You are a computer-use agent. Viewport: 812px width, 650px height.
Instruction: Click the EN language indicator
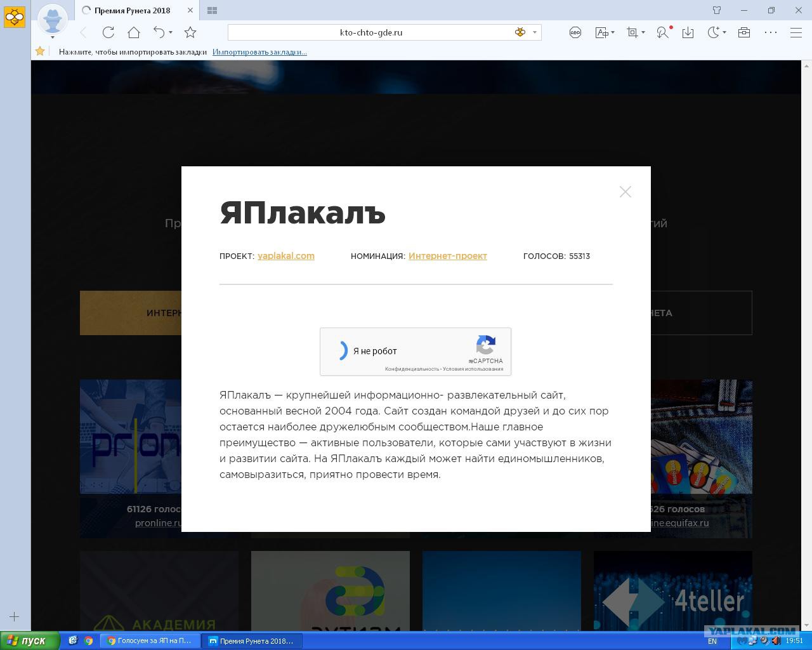click(x=712, y=641)
